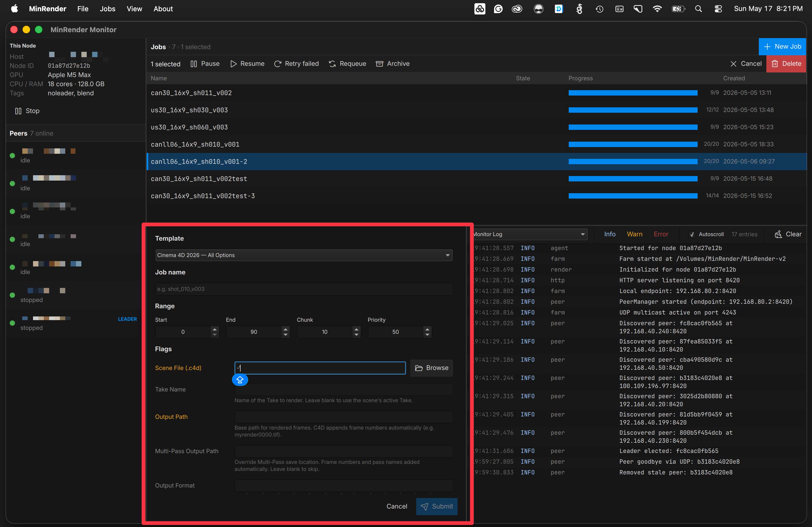This screenshot has width=812, height=527.
Task: Open the Monitor Log source dropdown
Action: (x=530, y=234)
